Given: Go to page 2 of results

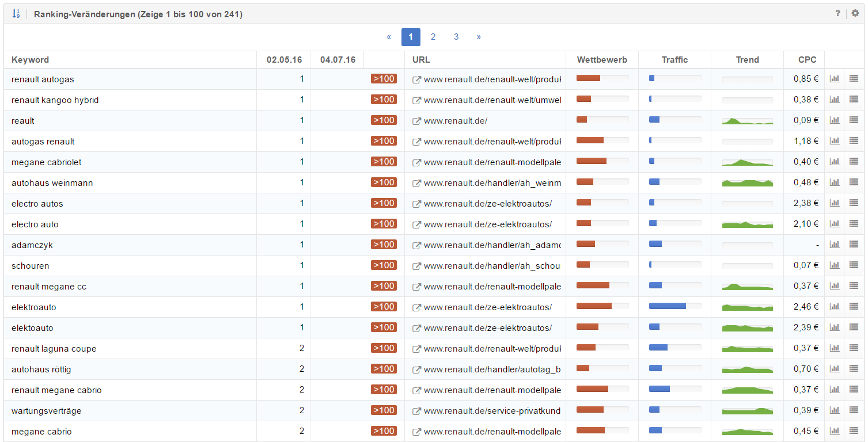Looking at the screenshot, I should [433, 37].
